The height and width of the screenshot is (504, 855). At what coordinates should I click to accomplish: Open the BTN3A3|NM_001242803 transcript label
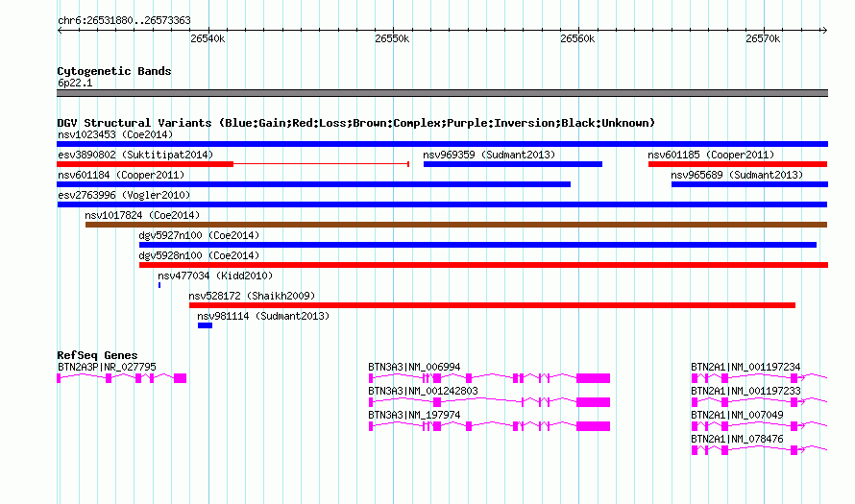point(423,392)
